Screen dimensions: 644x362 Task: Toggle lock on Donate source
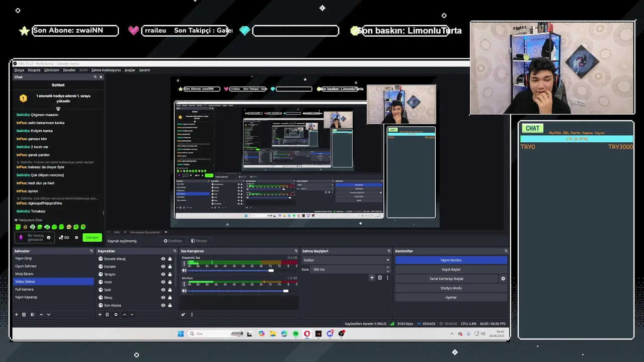(170, 266)
